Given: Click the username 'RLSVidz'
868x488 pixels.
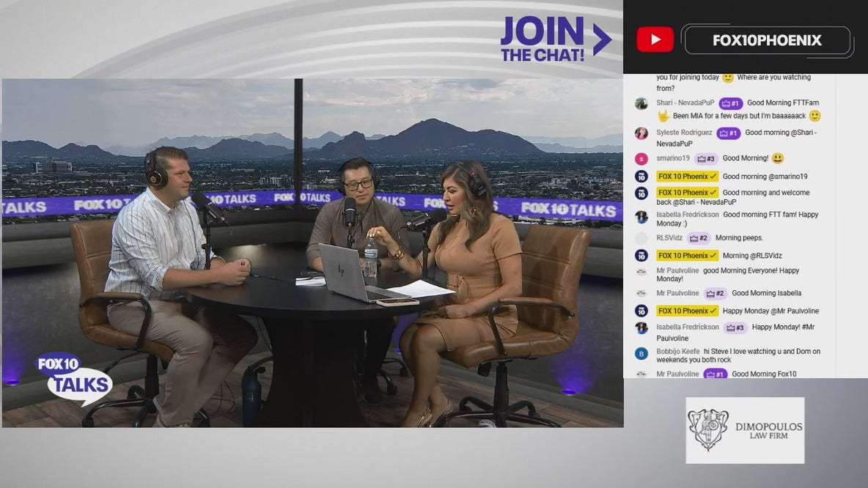Looking at the screenshot, I should (x=669, y=238).
